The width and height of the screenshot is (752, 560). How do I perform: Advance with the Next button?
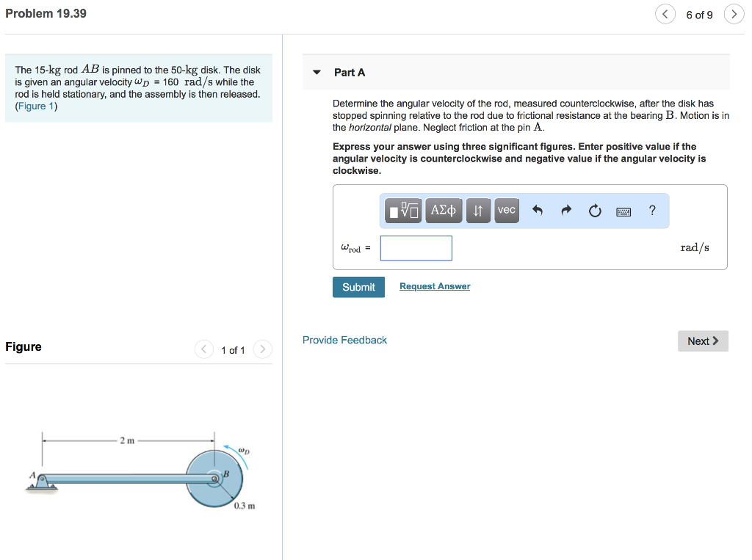703,341
